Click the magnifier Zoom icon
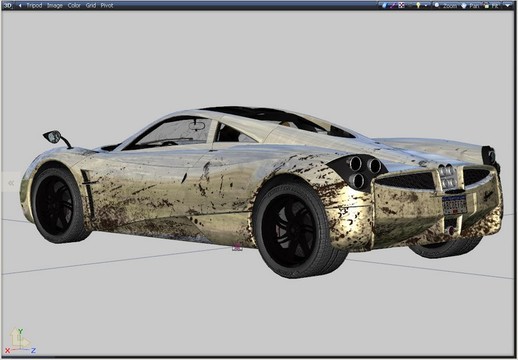 (x=437, y=5)
